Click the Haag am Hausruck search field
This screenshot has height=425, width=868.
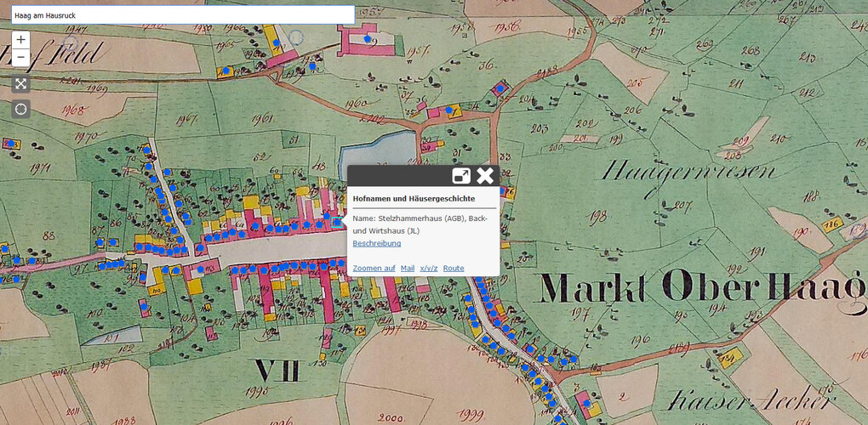(183, 15)
